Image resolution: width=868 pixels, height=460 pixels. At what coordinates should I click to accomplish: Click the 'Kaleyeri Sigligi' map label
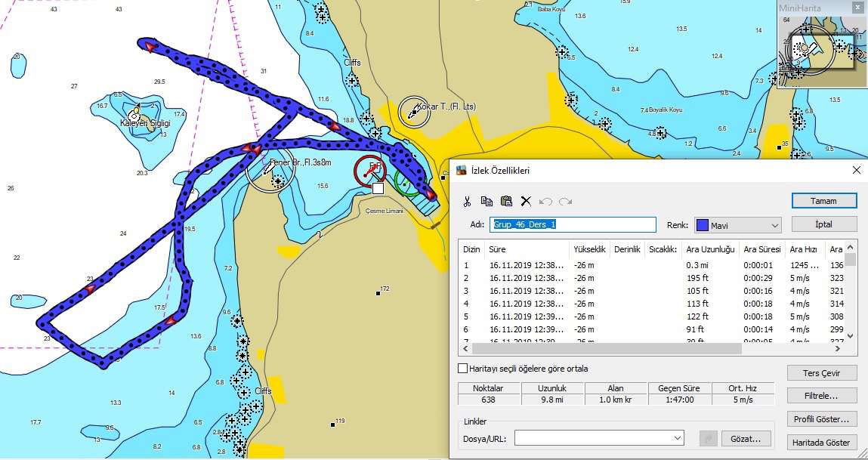[145, 123]
